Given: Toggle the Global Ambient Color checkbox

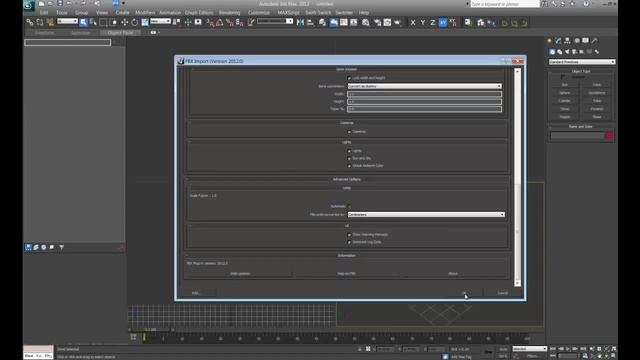Looking at the screenshot, I should (x=349, y=166).
